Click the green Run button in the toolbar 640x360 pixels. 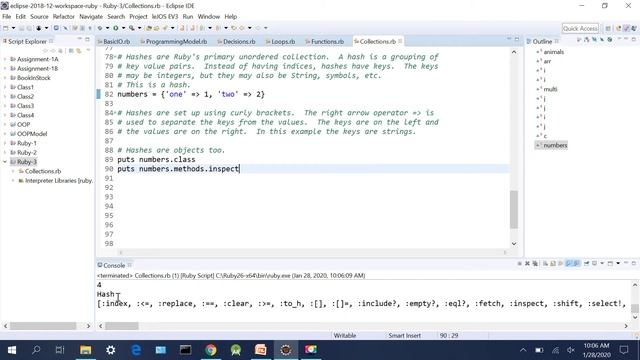click(x=116, y=28)
